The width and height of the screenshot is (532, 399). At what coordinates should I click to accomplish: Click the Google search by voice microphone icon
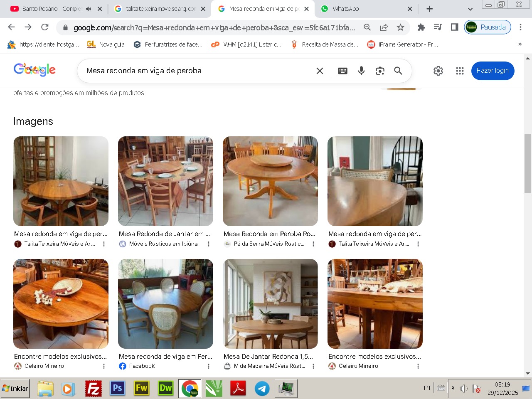pyautogui.click(x=361, y=71)
